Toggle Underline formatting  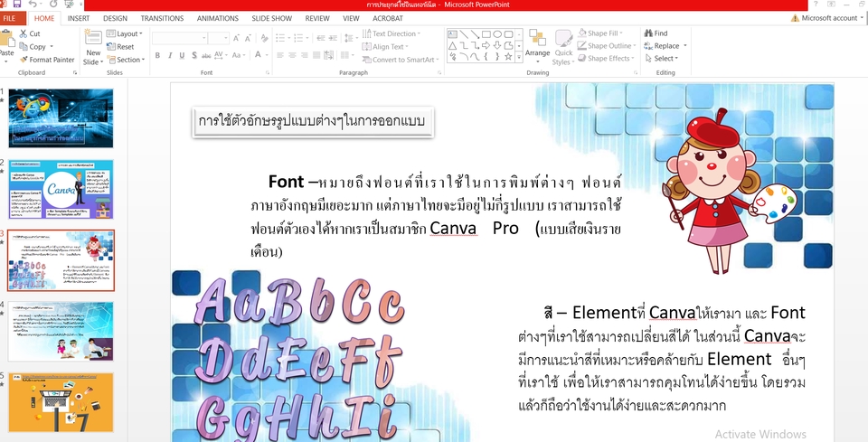(182, 55)
